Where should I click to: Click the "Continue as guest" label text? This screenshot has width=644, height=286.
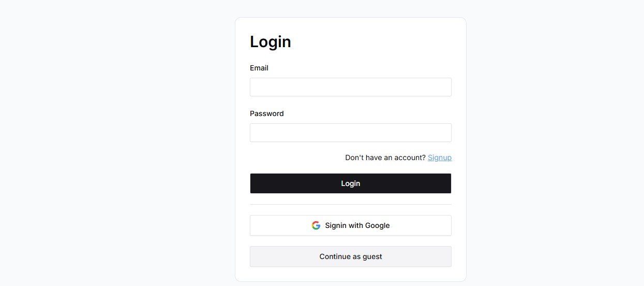click(x=351, y=256)
